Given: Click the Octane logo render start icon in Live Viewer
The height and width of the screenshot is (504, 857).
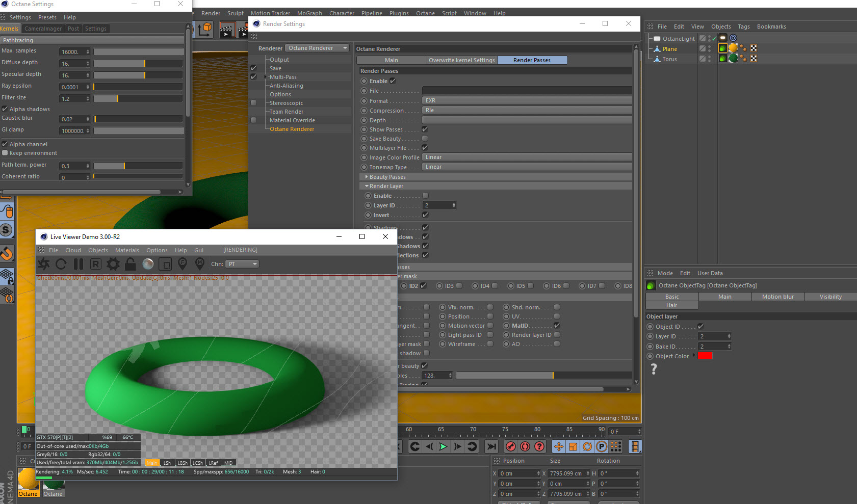Looking at the screenshot, I should [x=44, y=264].
